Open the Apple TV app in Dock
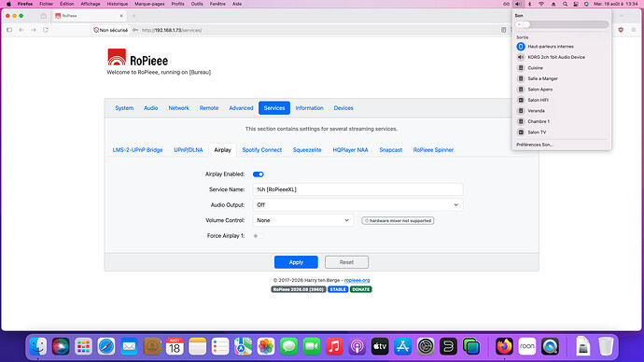Screen dimensions: 644x362 pyautogui.click(x=380, y=346)
